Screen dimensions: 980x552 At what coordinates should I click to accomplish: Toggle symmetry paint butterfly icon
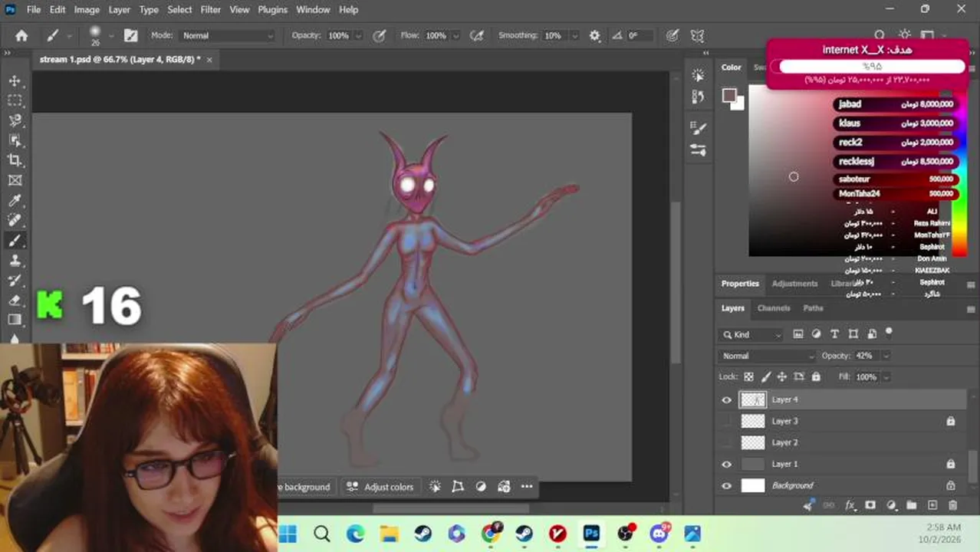pos(697,35)
